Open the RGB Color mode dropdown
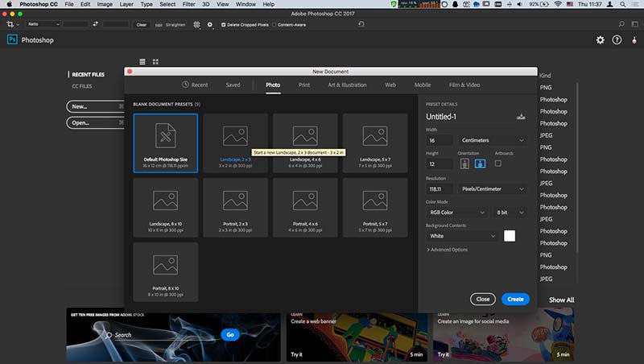The height and width of the screenshot is (364, 644). click(x=456, y=213)
